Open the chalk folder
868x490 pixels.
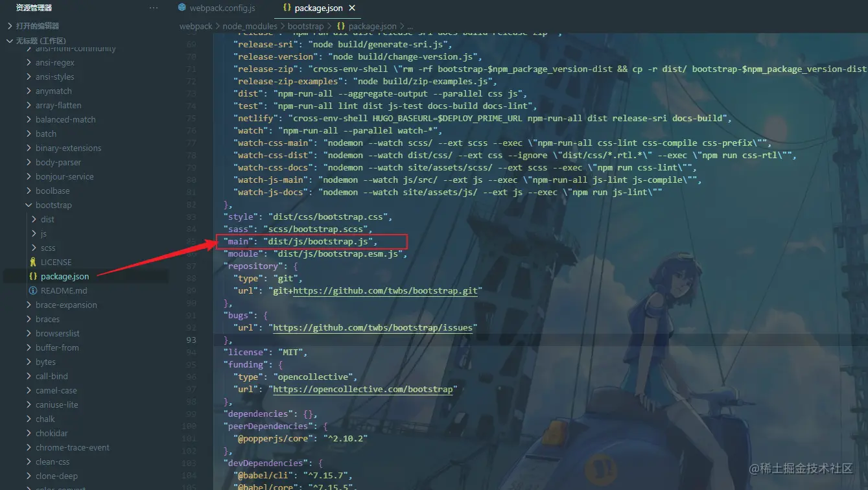pyautogui.click(x=45, y=419)
